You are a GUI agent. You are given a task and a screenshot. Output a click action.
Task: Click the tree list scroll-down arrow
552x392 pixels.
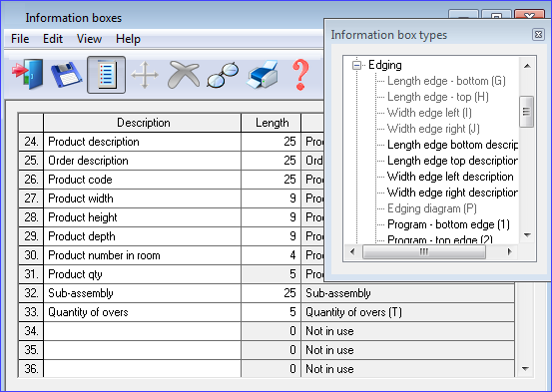pos(527,234)
